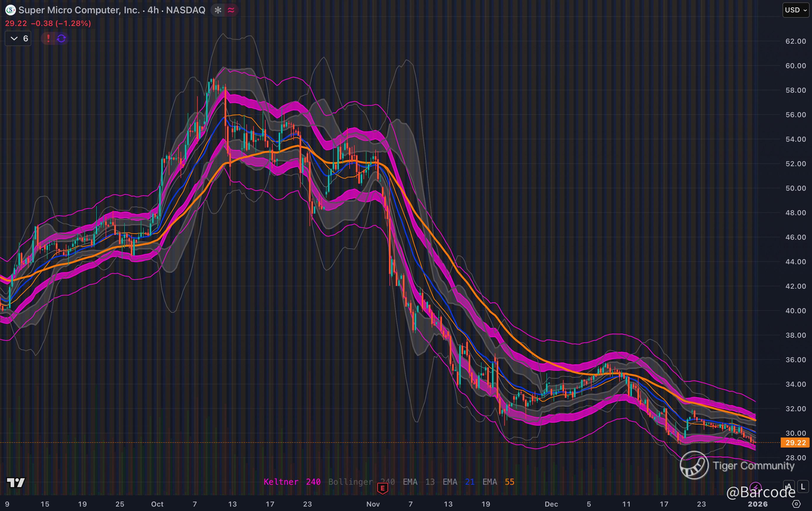Click the 60.00 level on price axis

[x=795, y=66]
